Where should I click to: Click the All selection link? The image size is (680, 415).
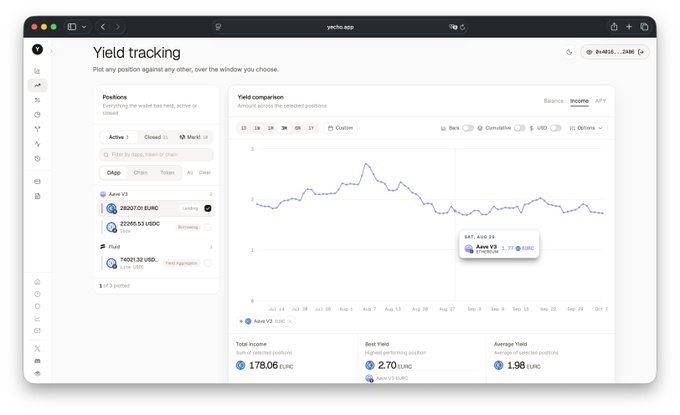[190, 173]
